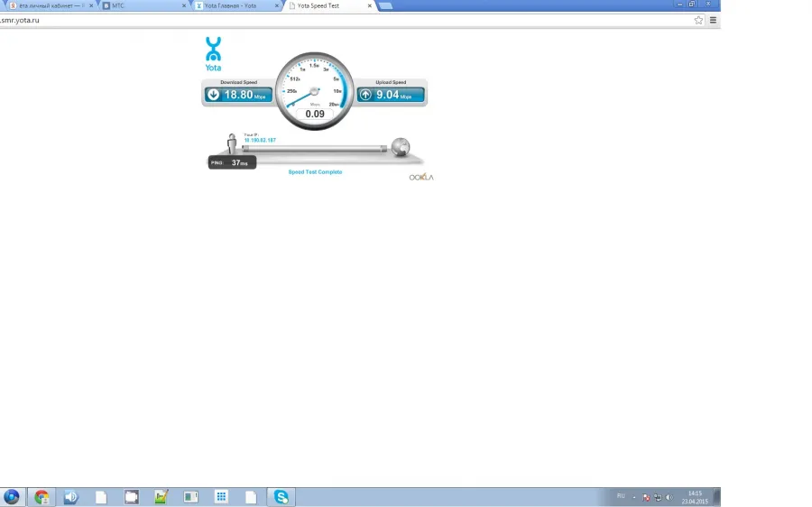Switch to the личный кабинет tab

pos(51,5)
